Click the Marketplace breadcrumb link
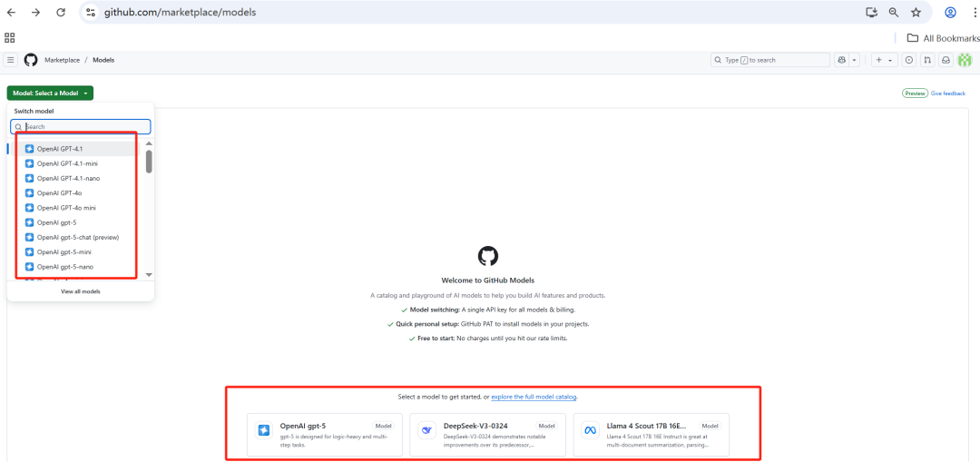 (x=62, y=60)
